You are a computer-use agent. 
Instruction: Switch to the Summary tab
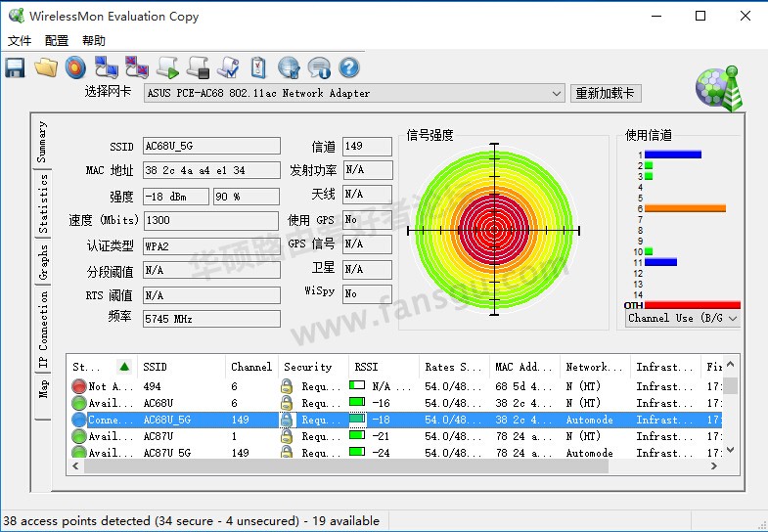[x=42, y=142]
